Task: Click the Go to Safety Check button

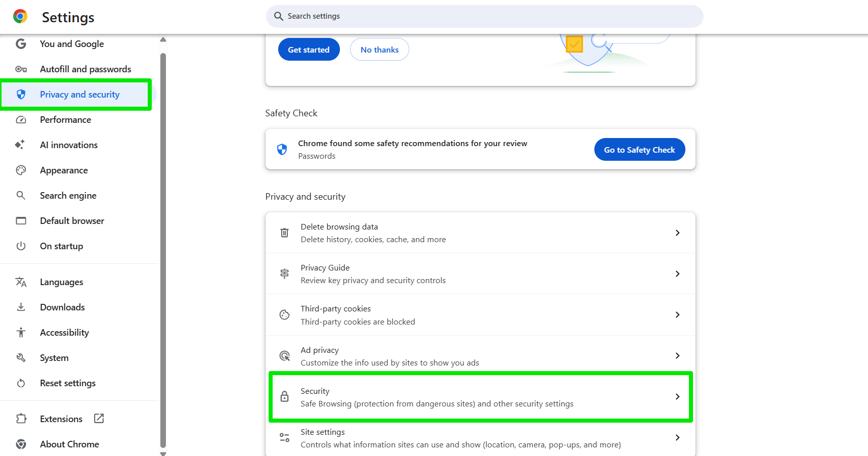Action: point(639,150)
